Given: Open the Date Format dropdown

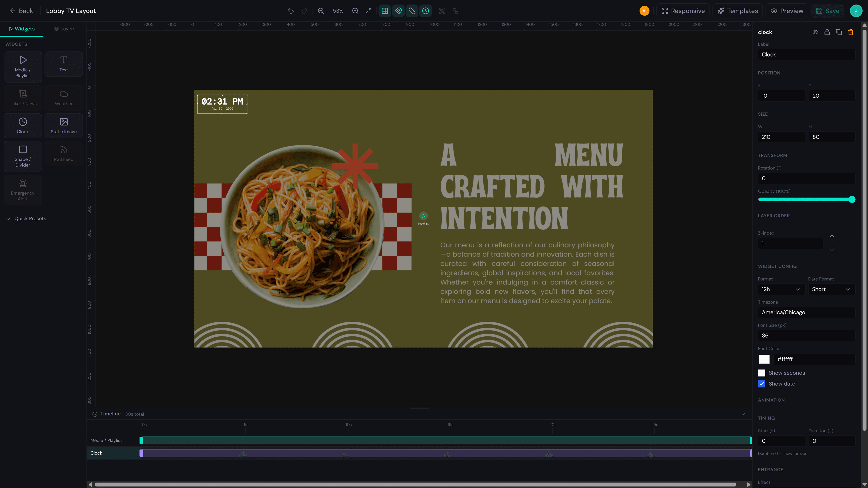Looking at the screenshot, I should tap(831, 289).
